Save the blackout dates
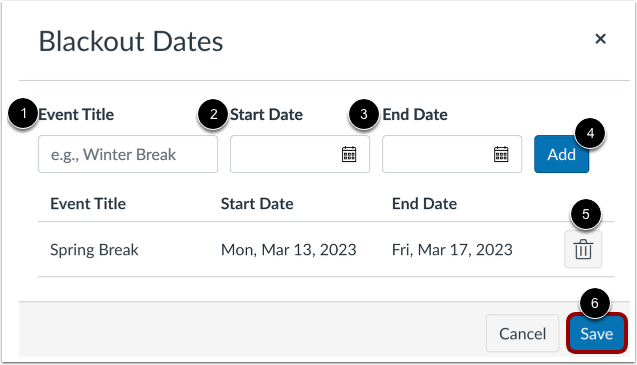The width and height of the screenshot is (637, 365). (x=596, y=334)
